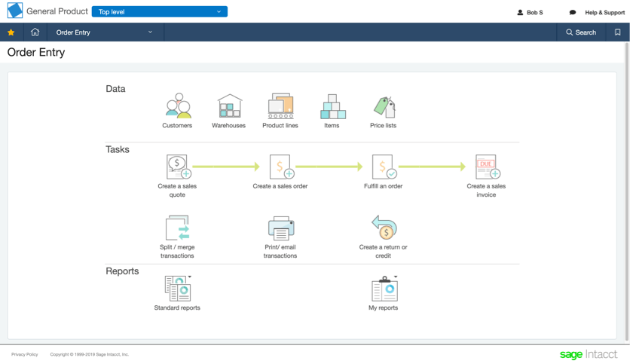Open the Product lines icon
Screen dimensions: 630x364
click(x=281, y=106)
